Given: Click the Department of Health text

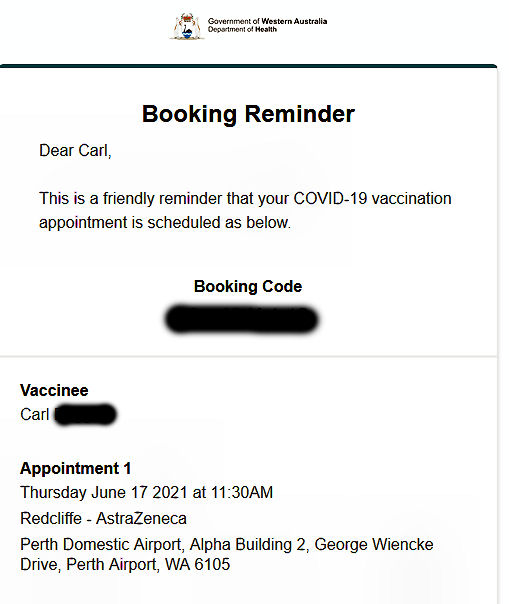Looking at the screenshot, I should [x=242, y=29].
